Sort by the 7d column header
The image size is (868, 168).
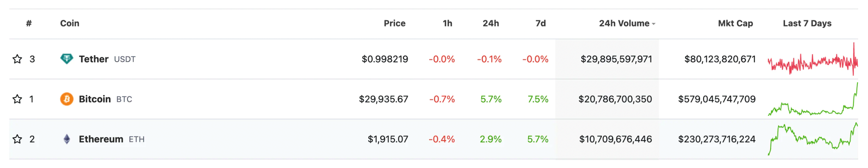click(541, 23)
